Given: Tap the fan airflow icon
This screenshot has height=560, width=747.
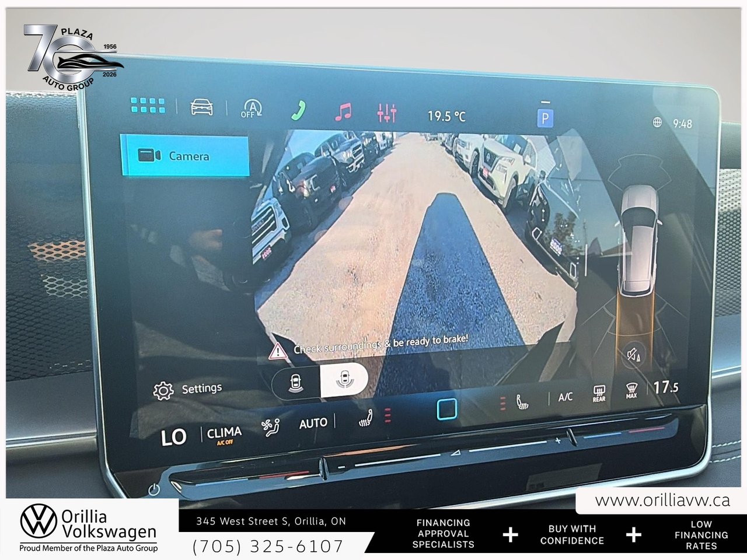Looking at the screenshot, I should coord(270,429).
